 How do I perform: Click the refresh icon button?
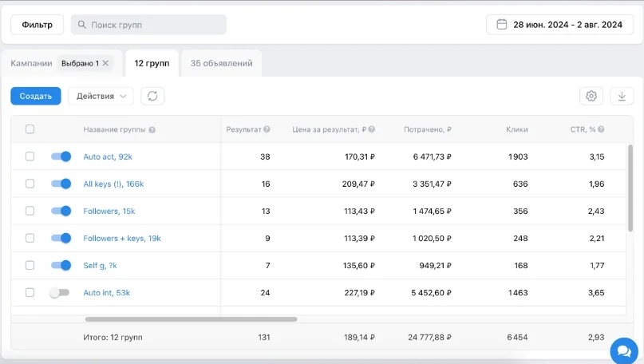click(x=152, y=96)
